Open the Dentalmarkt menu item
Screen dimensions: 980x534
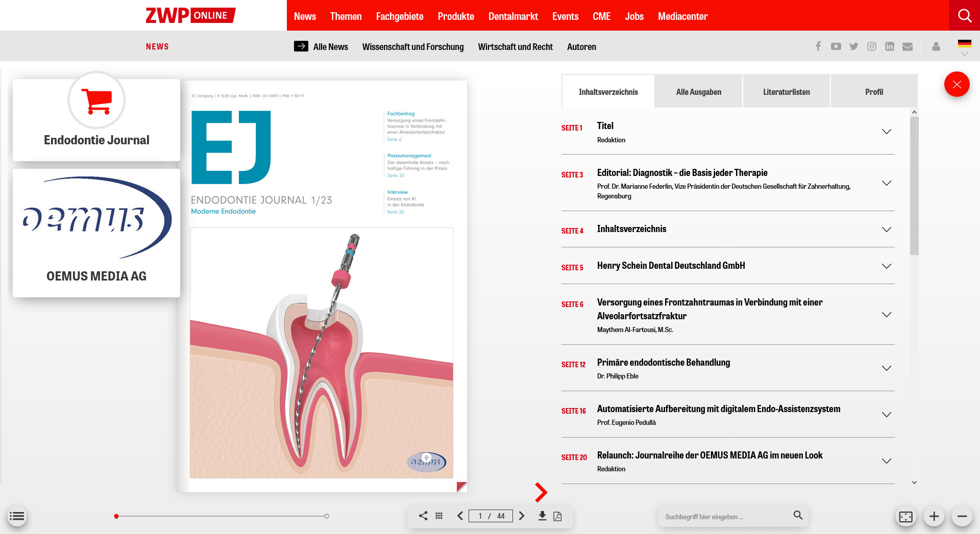point(513,16)
